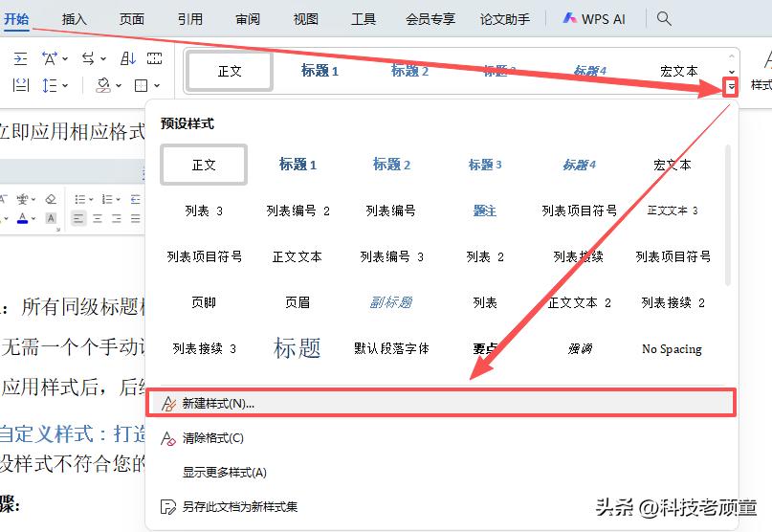The width and height of the screenshot is (772, 532).
Task: Open the bulleted list dropdown arrow
Action: tap(91, 199)
